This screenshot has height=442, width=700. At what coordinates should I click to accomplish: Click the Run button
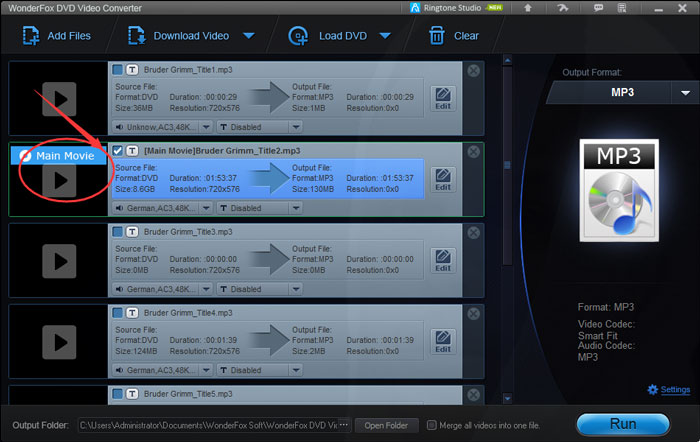(x=623, y=424)
